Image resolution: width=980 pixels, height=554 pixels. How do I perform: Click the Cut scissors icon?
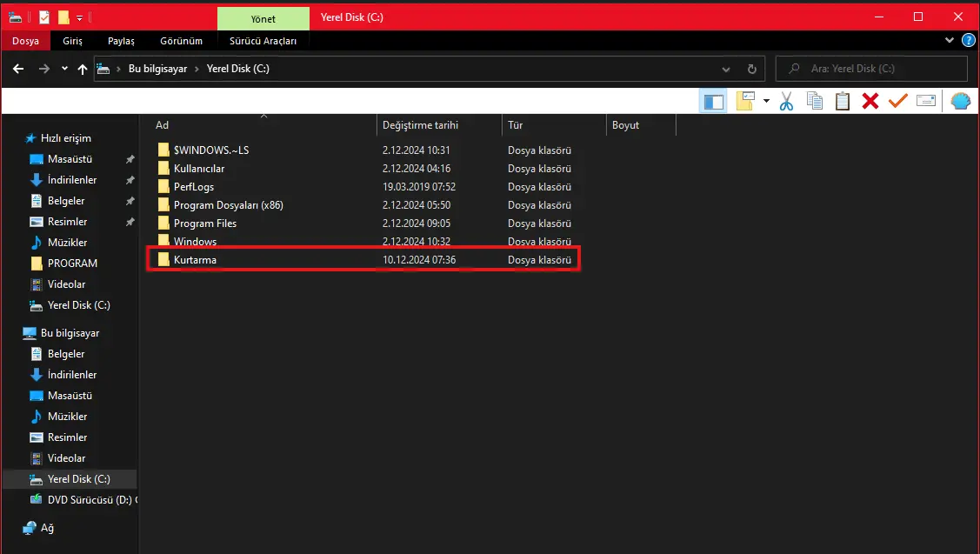click(x=786, y=101)
